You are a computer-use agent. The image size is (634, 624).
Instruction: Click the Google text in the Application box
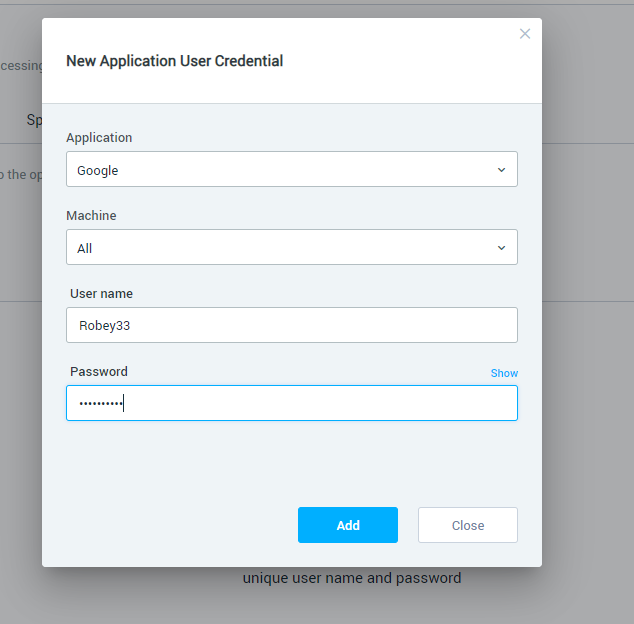(98, 171)
